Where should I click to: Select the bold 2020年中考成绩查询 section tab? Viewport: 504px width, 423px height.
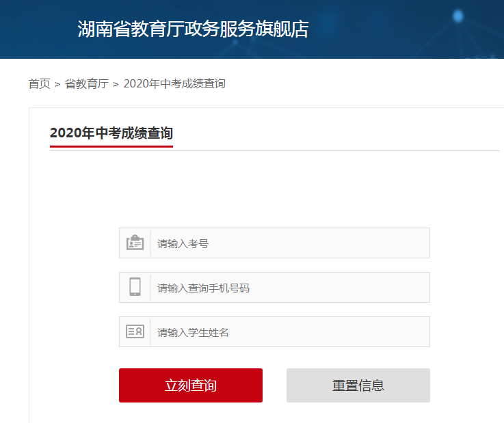(111, 133)
